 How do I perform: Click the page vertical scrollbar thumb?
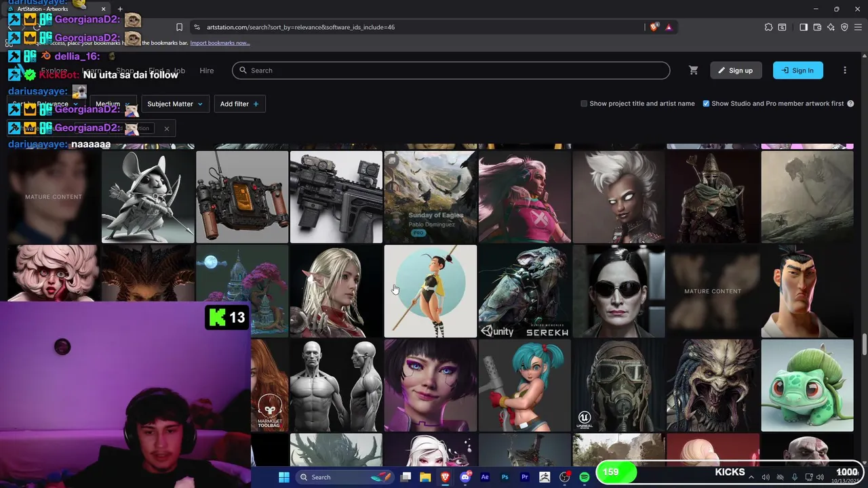(864, 343)
